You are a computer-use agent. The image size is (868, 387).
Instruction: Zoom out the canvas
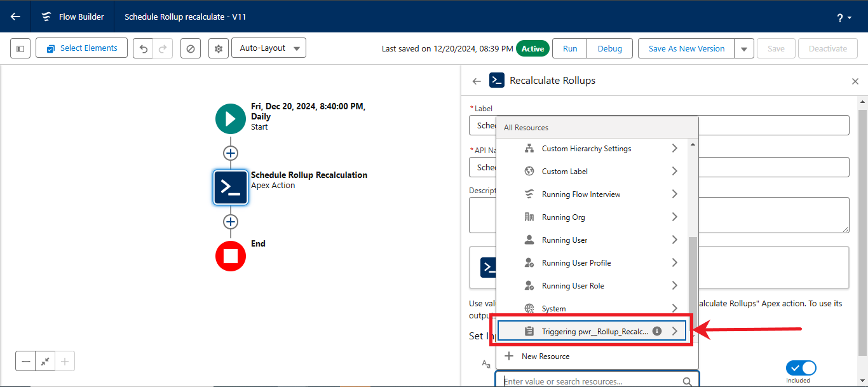[x=26, y=361]
